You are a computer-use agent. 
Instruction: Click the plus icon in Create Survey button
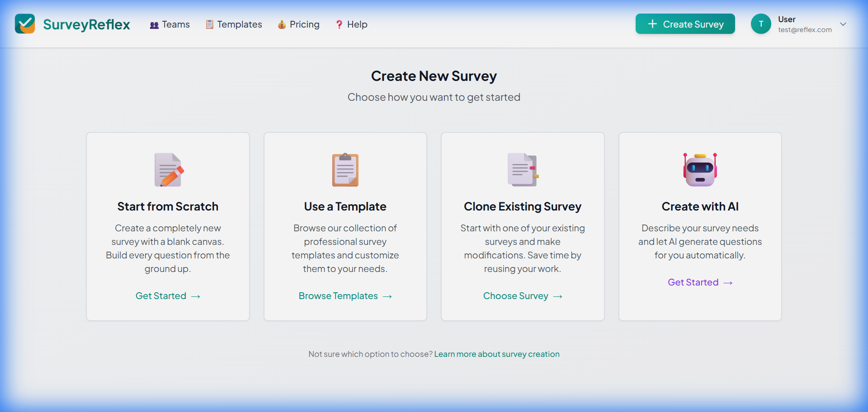[x=652, y=24]
